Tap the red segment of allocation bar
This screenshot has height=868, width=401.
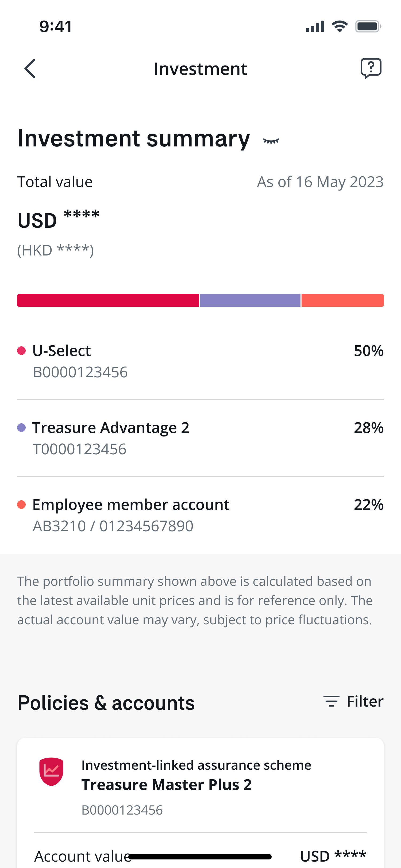coord(108,300)
